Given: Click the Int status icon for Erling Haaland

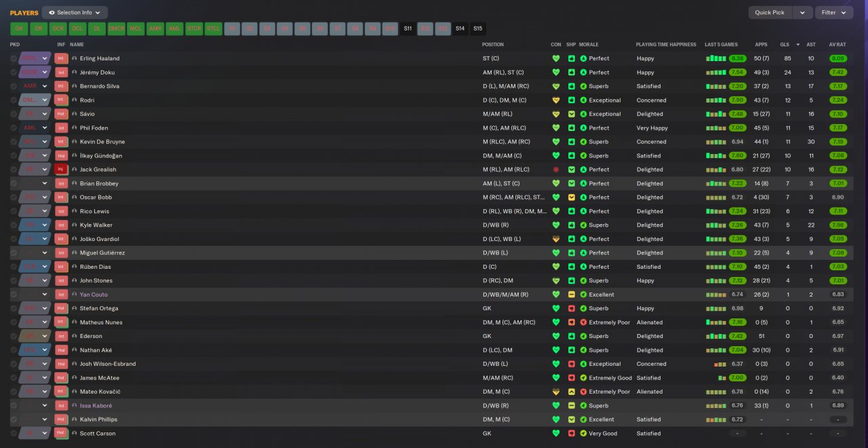Looking at the screenshot, I should (x=62, y=58).
